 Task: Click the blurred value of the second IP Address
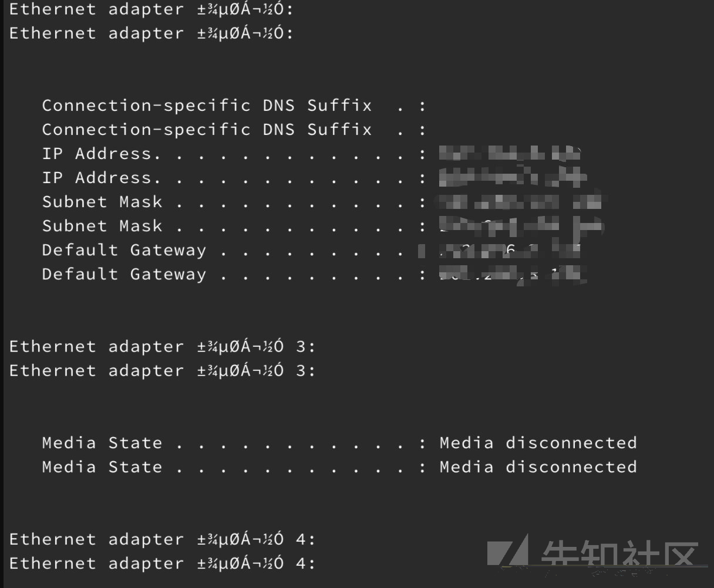pos(513,178)
